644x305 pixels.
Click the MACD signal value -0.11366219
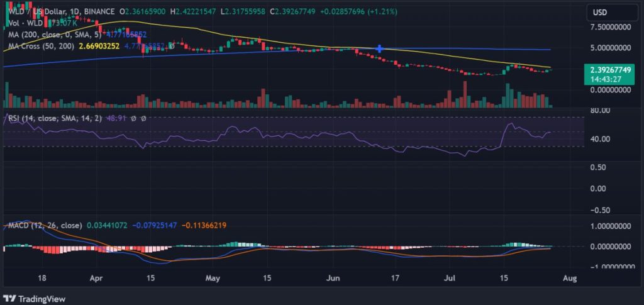point(204,225)
